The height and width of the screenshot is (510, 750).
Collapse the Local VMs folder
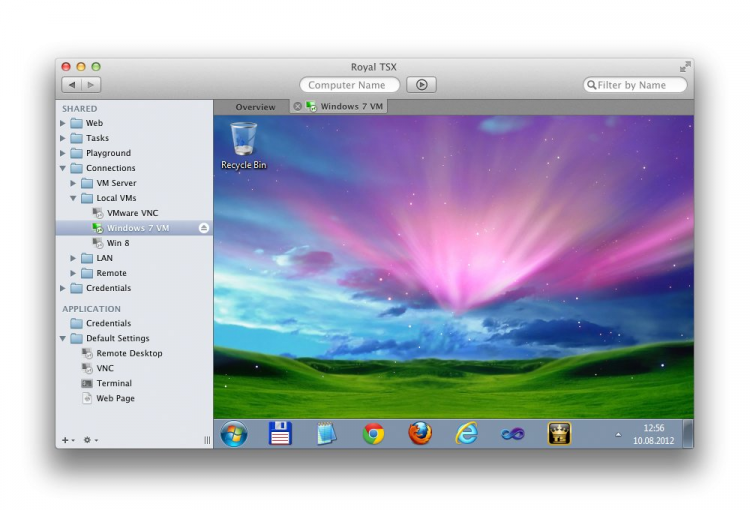73,198
